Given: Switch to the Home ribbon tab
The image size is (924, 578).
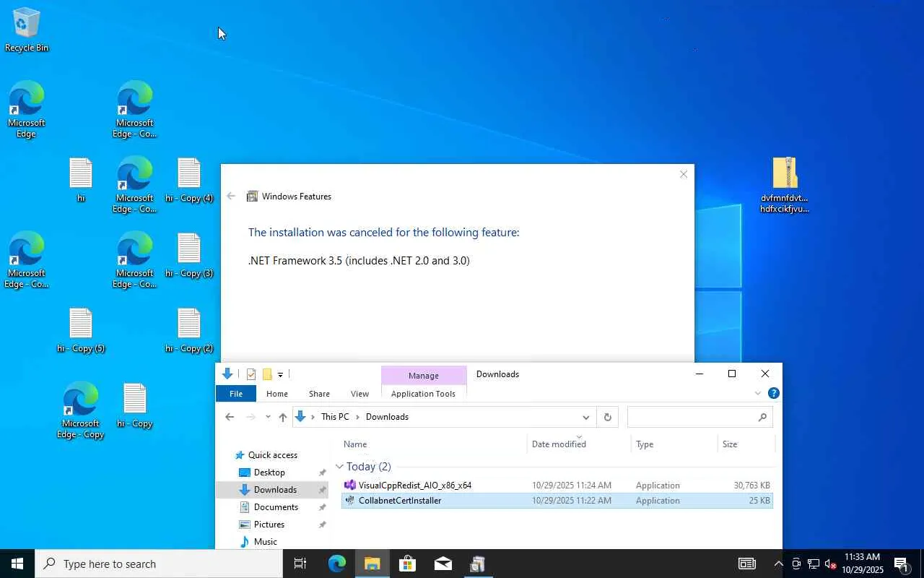Looking at the screenshot, I should [277, 394].
